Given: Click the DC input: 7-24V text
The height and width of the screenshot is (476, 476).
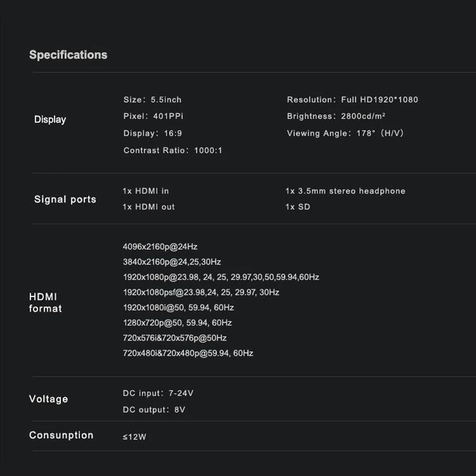Looking at the screenshot, I should [158, 393].
